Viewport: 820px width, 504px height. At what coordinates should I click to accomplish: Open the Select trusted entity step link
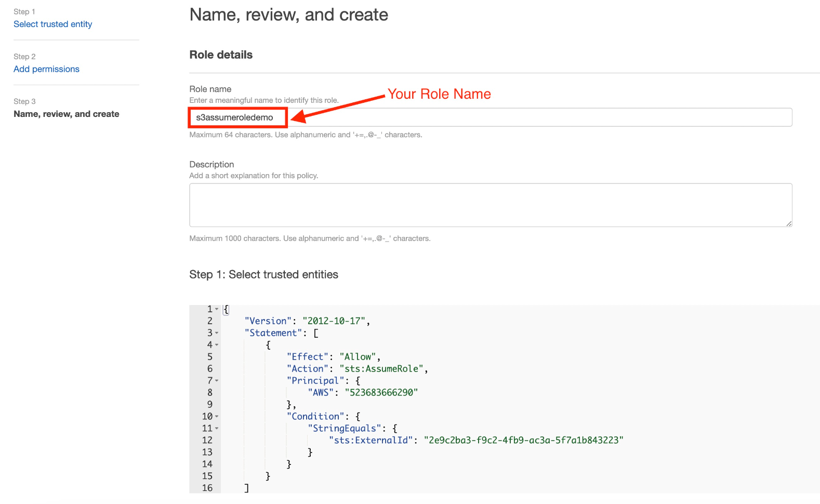click(52, 24)
